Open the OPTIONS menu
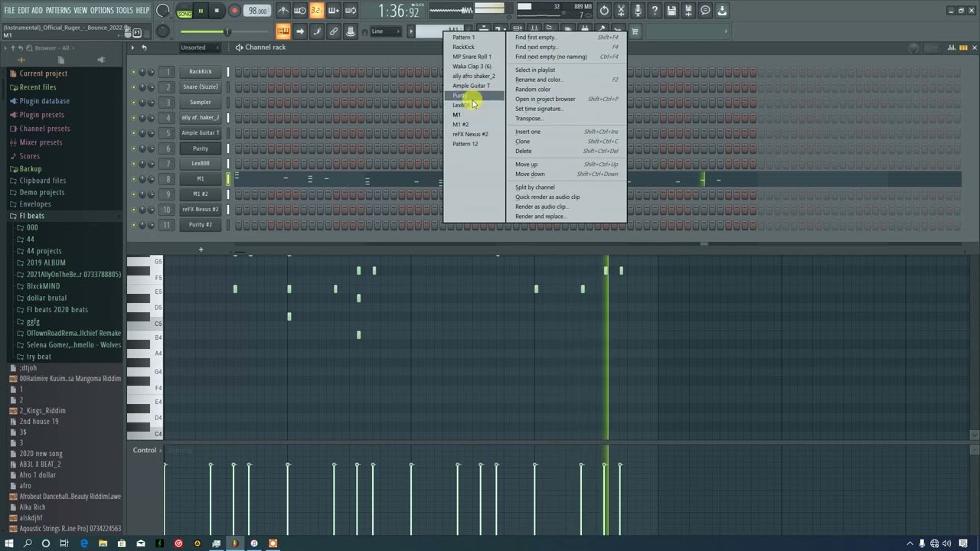 102,10
